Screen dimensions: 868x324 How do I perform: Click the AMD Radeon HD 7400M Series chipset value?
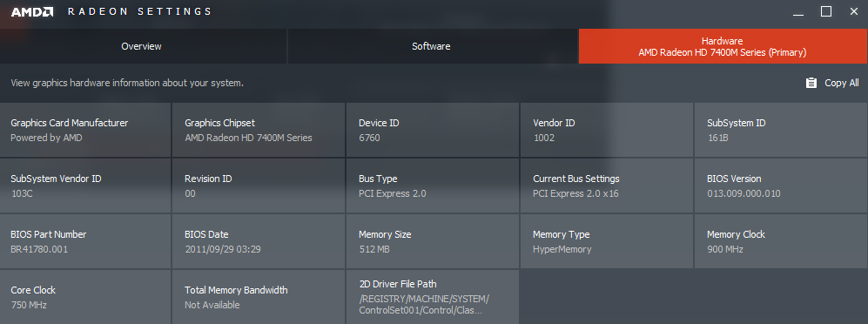point(248,138)
